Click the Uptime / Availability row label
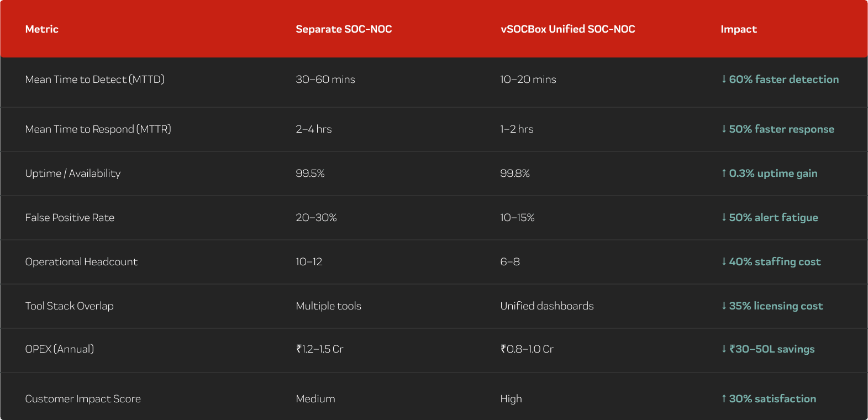The height and width of the screenshot is (420, 868). click(x=73, y=173)
